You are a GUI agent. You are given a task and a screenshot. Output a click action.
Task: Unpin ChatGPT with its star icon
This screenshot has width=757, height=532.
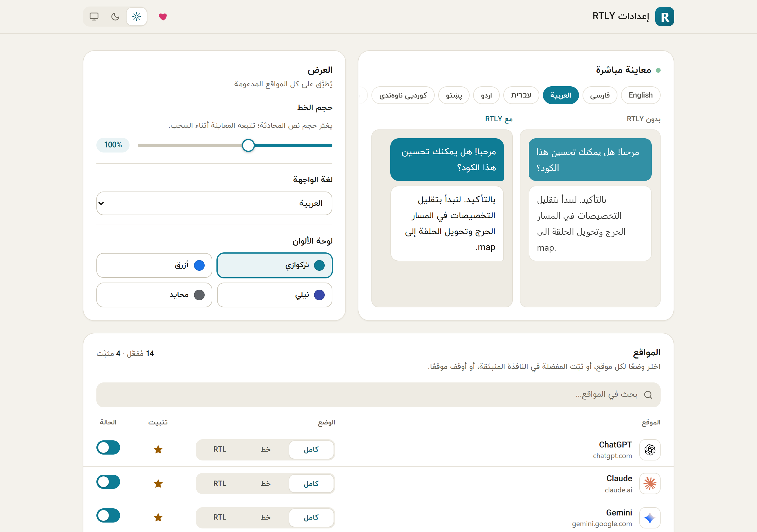[x=158, y=449]
